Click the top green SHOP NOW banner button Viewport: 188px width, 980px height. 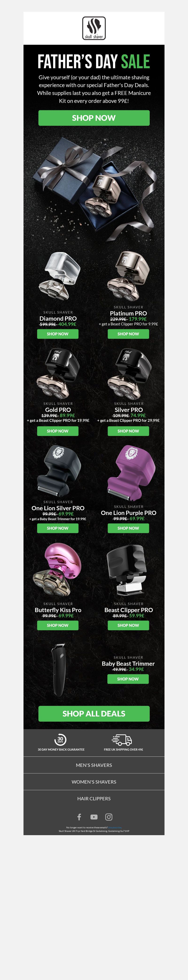pyautogui.click(x=94, y=118)
